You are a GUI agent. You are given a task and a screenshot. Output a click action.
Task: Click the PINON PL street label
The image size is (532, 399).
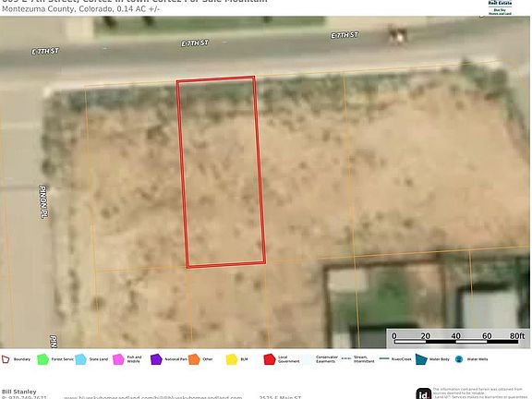point(43,201)
